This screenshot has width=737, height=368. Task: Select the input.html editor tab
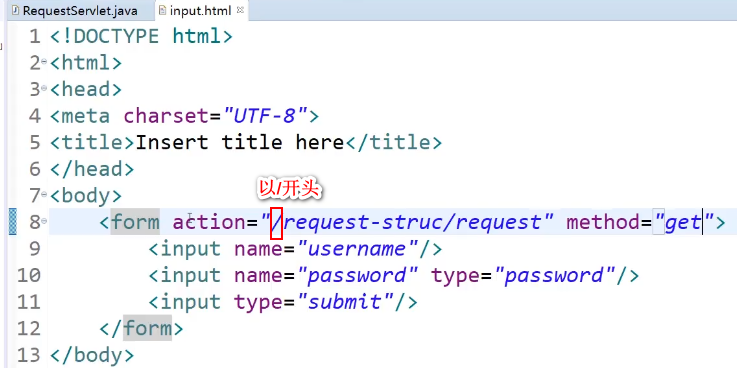point(201,10)
